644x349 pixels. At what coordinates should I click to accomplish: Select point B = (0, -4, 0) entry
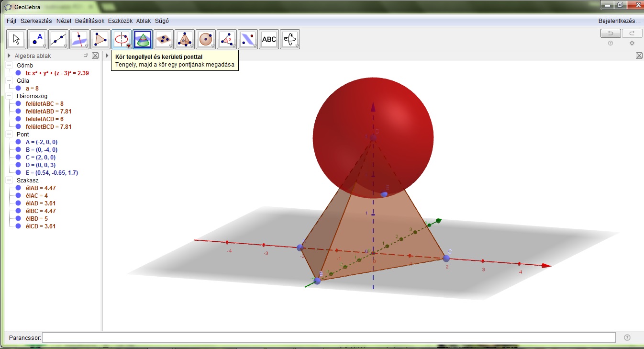(x=42, y=150)
